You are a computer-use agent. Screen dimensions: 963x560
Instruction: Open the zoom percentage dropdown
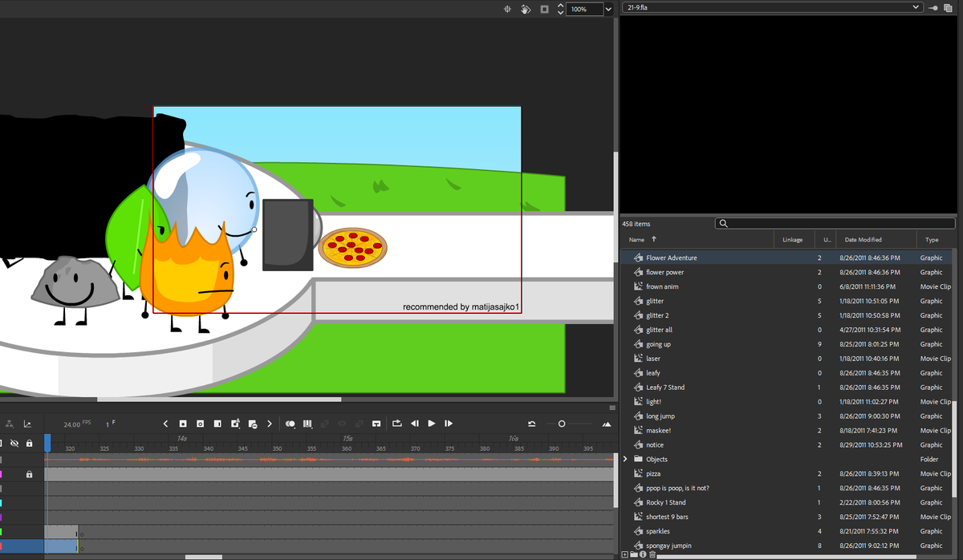[x=607, y=9]
